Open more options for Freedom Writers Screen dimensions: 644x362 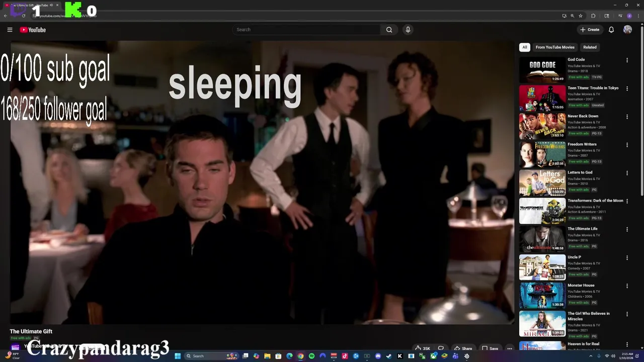point(627,145)
